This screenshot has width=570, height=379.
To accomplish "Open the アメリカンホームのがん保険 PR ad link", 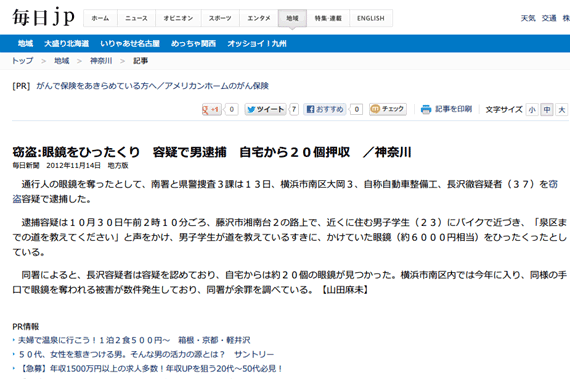I will pos(152,86).
